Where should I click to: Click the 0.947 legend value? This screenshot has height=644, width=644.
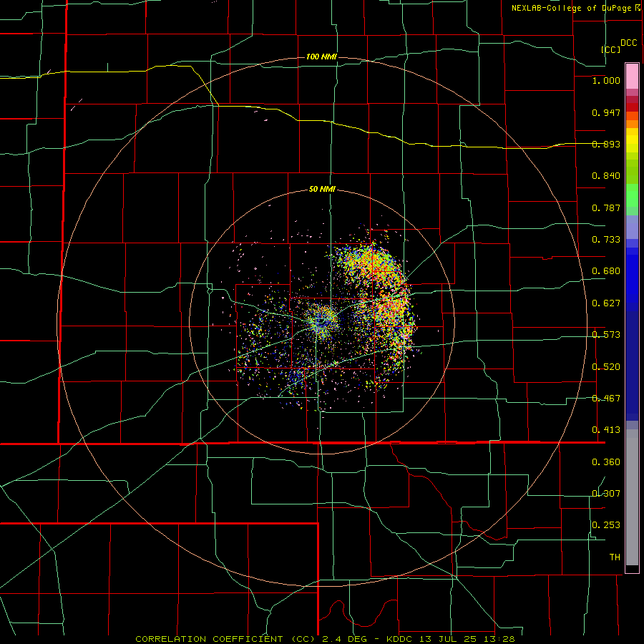coord(606,112)
